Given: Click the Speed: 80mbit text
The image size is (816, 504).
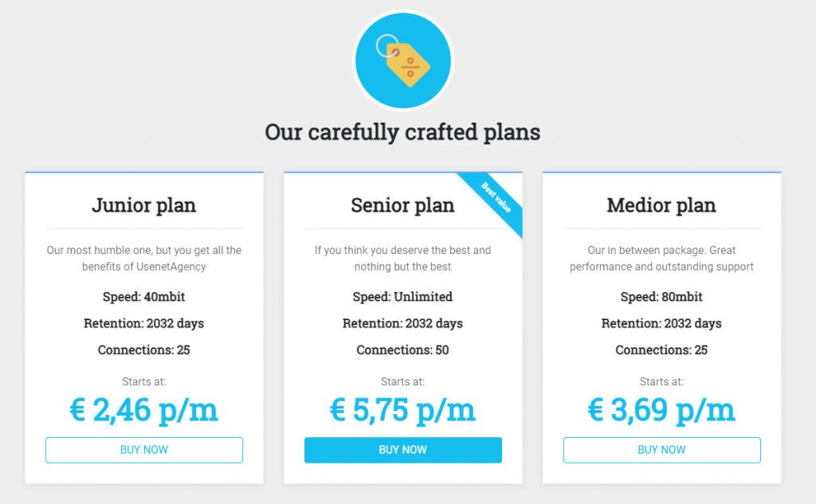Looking at the screenshot, I should point(661,297).
